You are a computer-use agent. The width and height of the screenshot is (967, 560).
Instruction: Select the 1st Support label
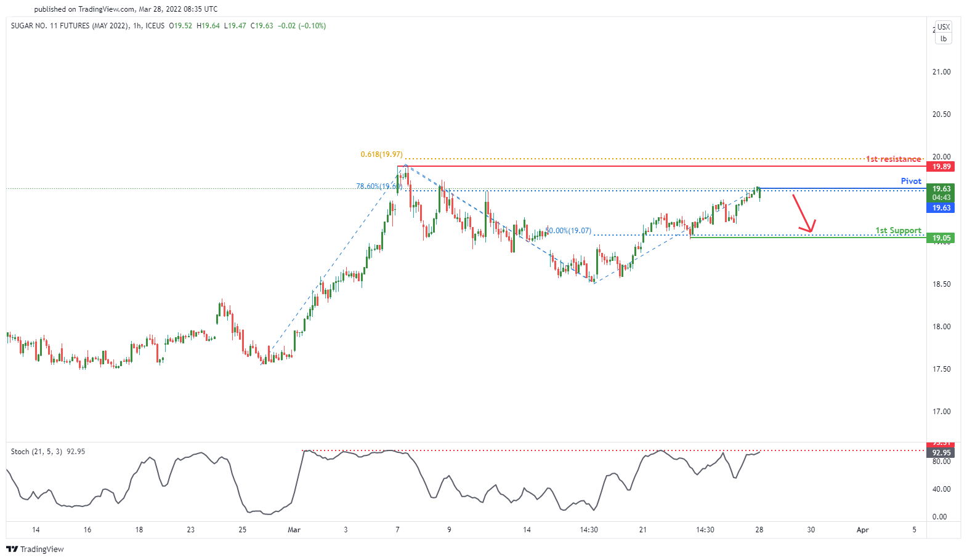(899, 231)
